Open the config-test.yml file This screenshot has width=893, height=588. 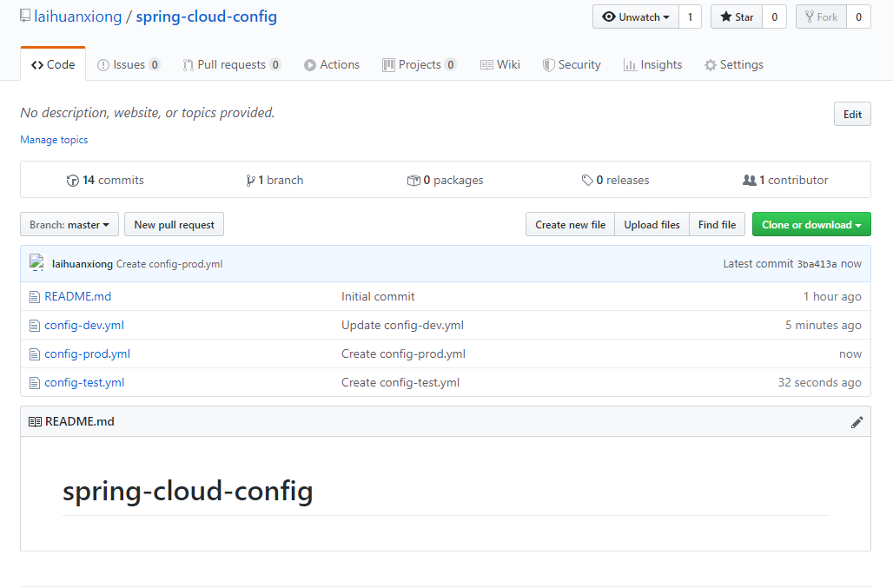tap(84, 382)
